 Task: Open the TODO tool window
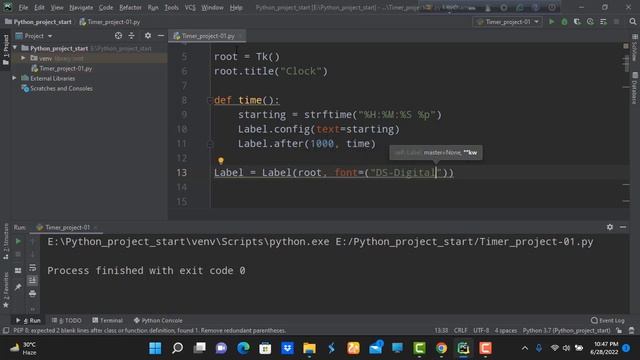pos(67,320)
